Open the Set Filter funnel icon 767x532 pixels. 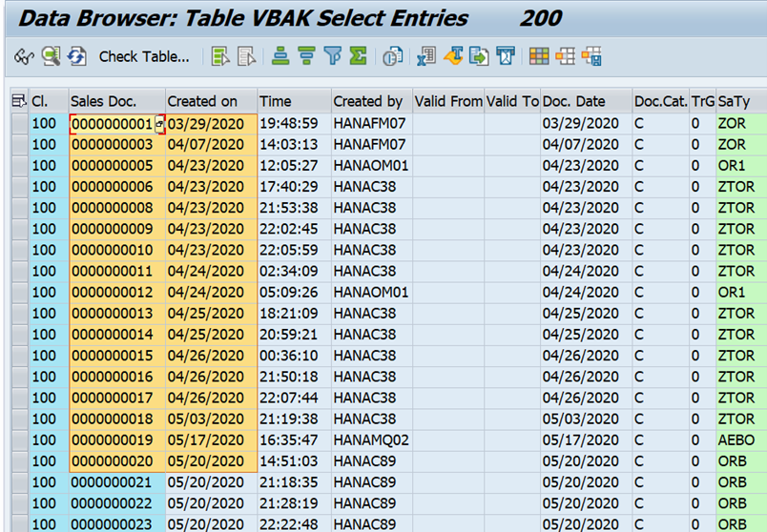click(332, 57)
